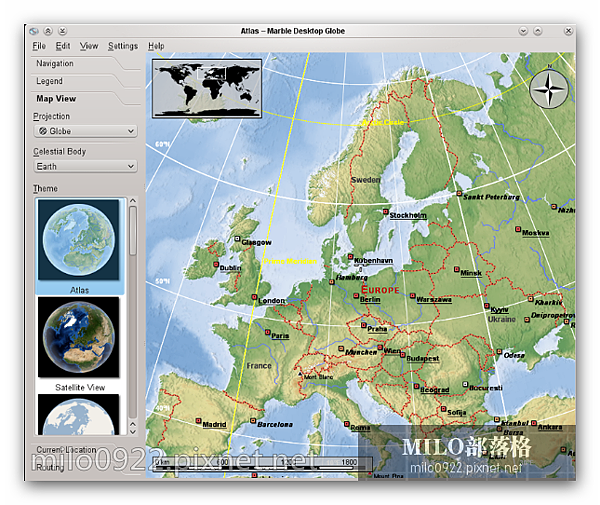Expand the Navigation panel tab
The height and width of the screenshot is (505, 600).
(55, 64)
